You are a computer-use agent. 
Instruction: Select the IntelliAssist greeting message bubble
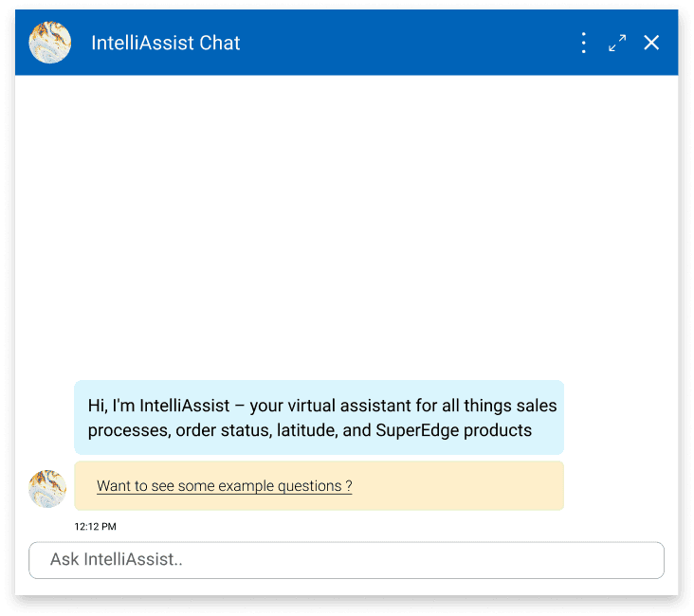320,417
